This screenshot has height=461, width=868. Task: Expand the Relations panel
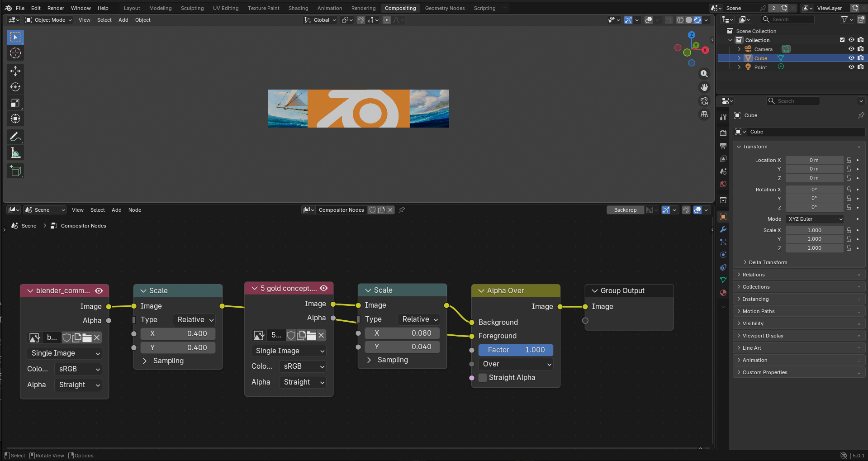pos(799,275)
